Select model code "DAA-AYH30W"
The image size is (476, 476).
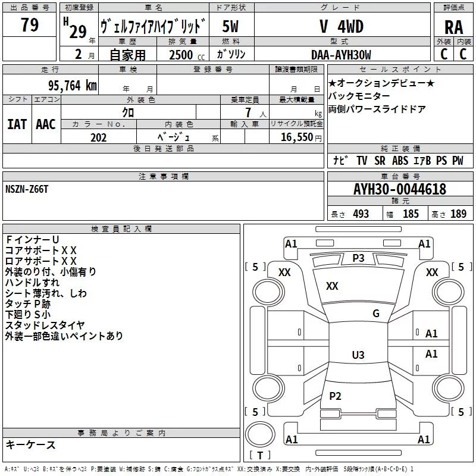341,55
